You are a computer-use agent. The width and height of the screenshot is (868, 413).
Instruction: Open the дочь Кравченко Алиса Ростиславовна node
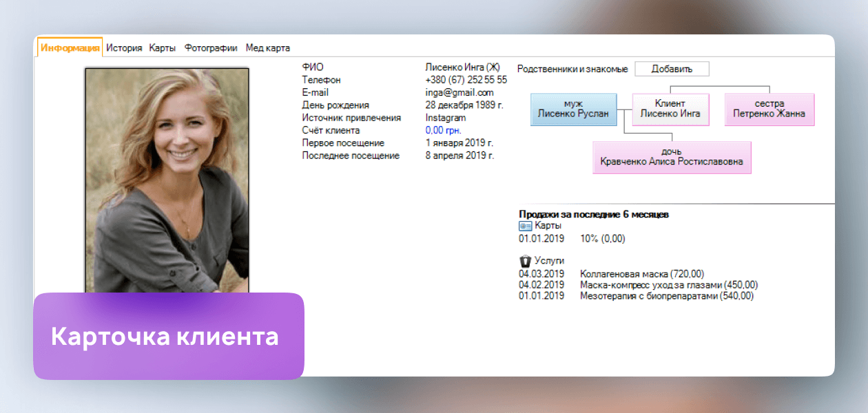pyautogui.click(x=671, y=157)
